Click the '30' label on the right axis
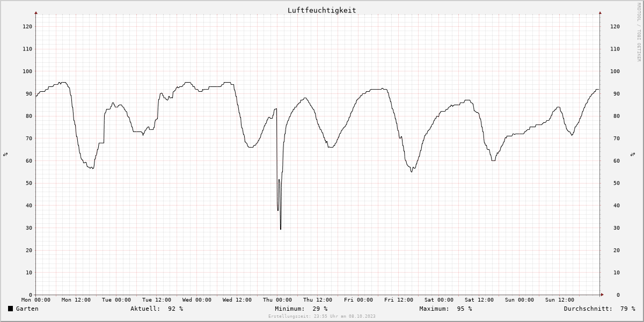Screen dimensions: 644x322 (617, 228)
